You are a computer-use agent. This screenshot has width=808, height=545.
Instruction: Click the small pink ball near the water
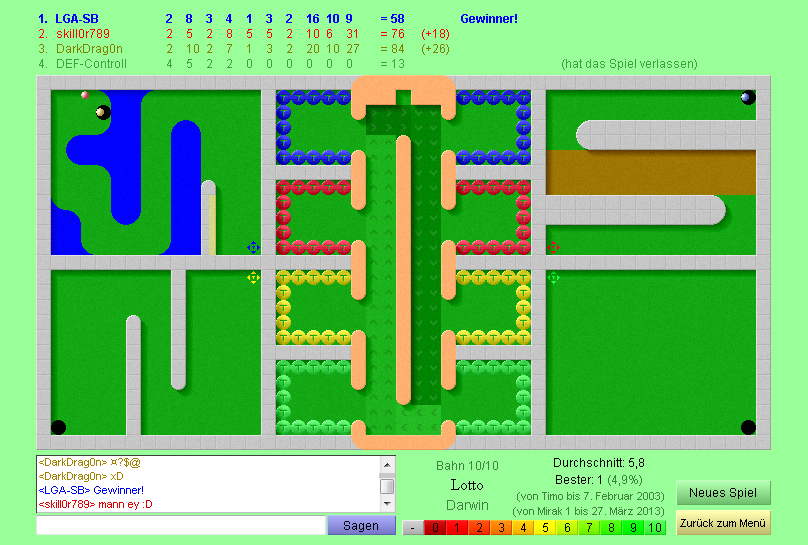(x=85, y=96)
